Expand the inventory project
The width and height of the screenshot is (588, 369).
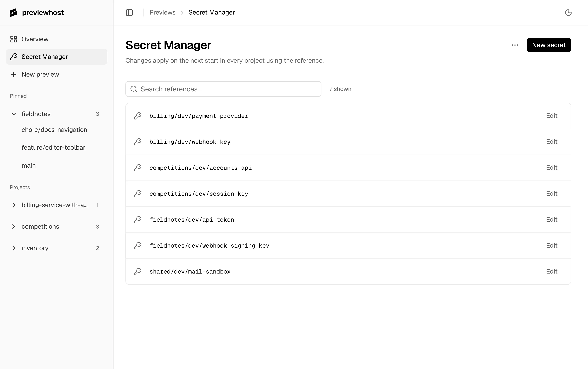pyautogui.click(x=14, y=248)
